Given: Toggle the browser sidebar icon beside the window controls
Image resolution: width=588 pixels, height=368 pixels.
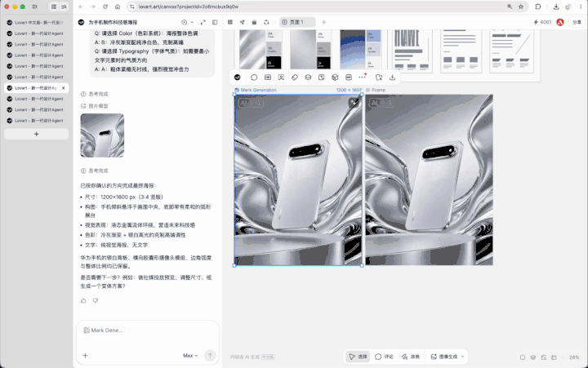Looking at the screenshot, I should click(35, 7).
